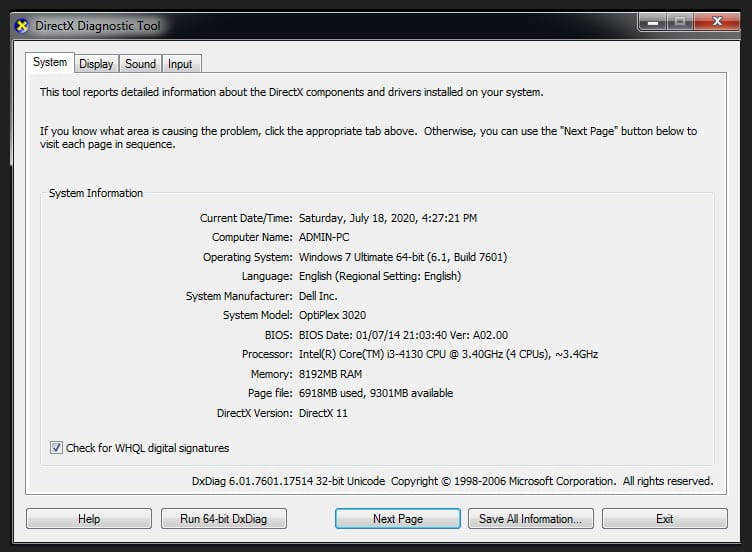Click the DirectX Version value DirectX 11
The height and width of the screenshot is (552, 752).
(x=323, y=413)
